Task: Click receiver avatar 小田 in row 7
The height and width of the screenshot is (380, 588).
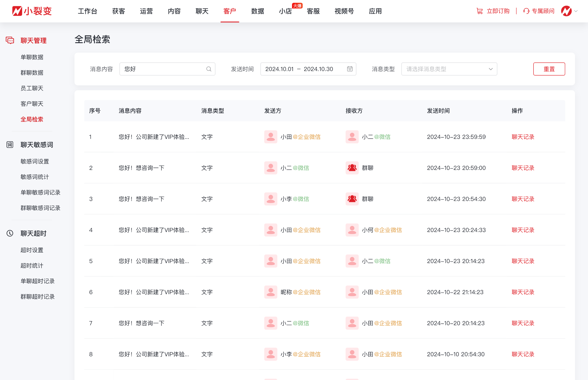Action: tap(352, 323)
